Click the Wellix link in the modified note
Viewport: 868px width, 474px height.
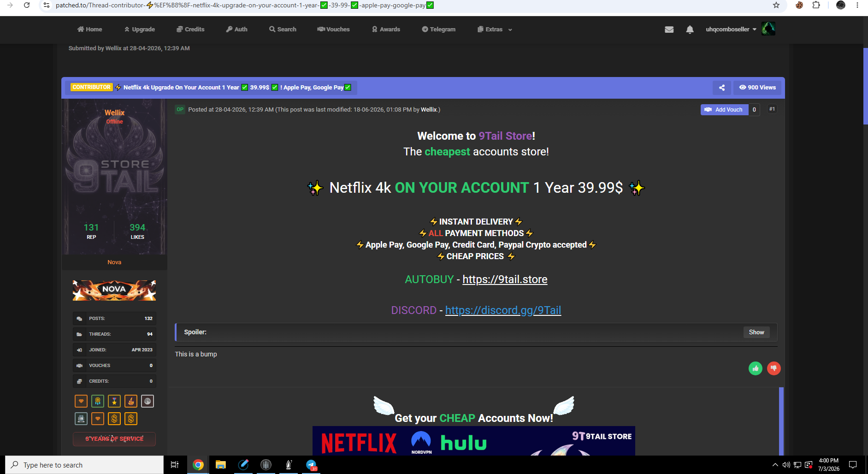point(429,110)
